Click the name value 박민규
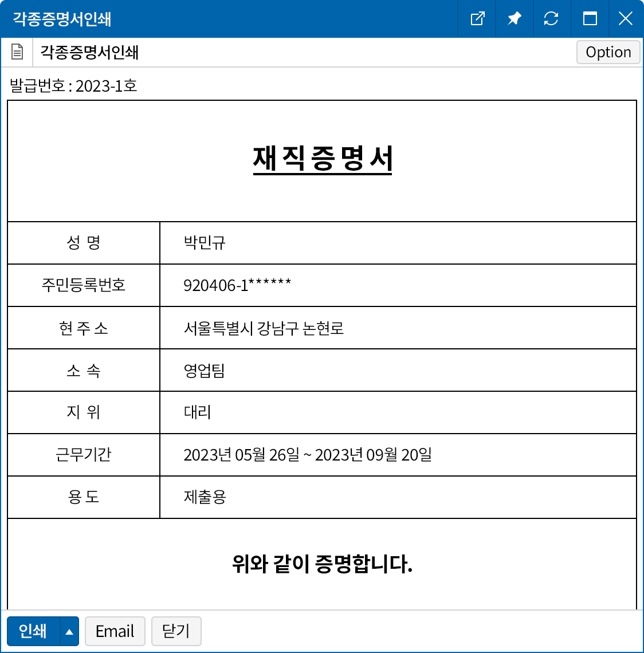This screenshot has height=653, width=644. [x=205, y=243]
